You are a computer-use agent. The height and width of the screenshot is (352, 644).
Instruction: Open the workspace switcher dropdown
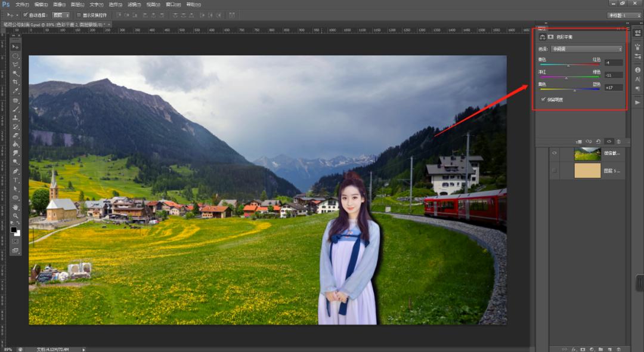624,15
